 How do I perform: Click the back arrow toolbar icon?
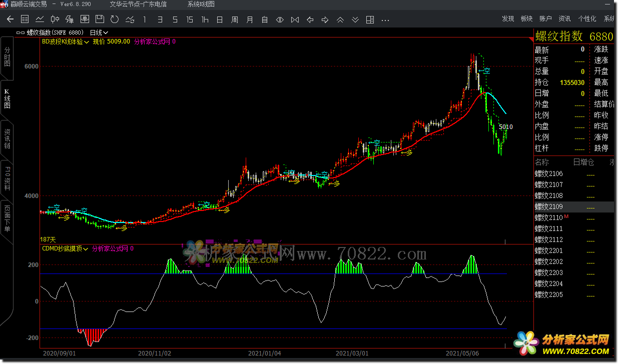pyautogui.click(x=10, y=19)
